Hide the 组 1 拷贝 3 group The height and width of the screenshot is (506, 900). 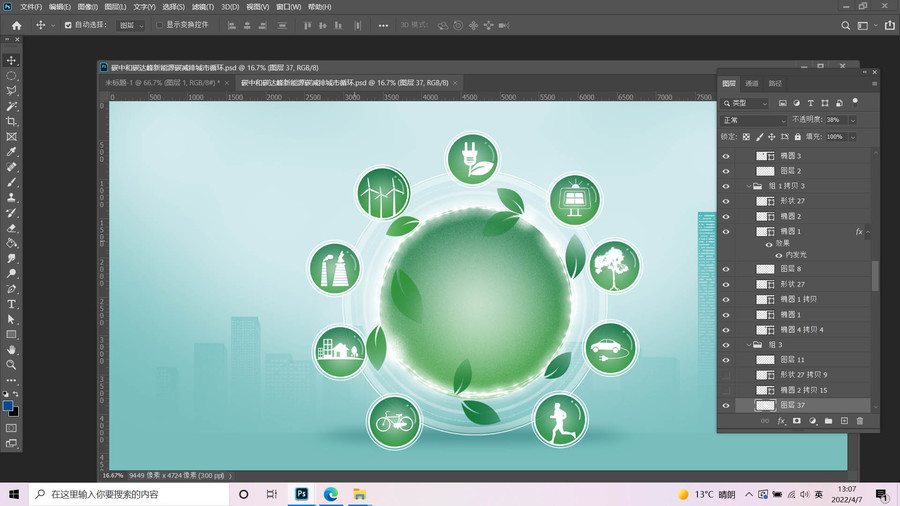tap(726, 186)
